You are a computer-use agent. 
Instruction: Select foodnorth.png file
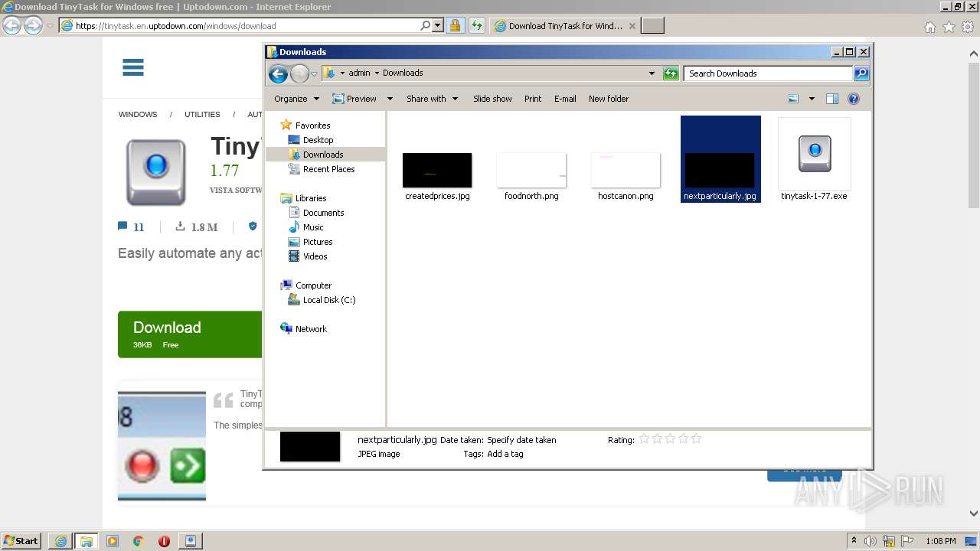click(531, 176)
